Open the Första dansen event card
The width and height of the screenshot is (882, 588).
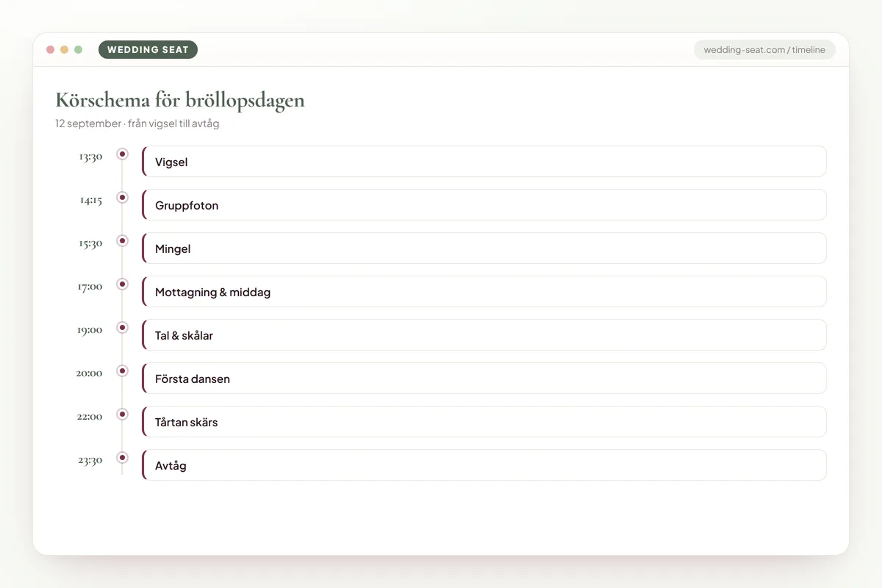click(x=484, y=379)
